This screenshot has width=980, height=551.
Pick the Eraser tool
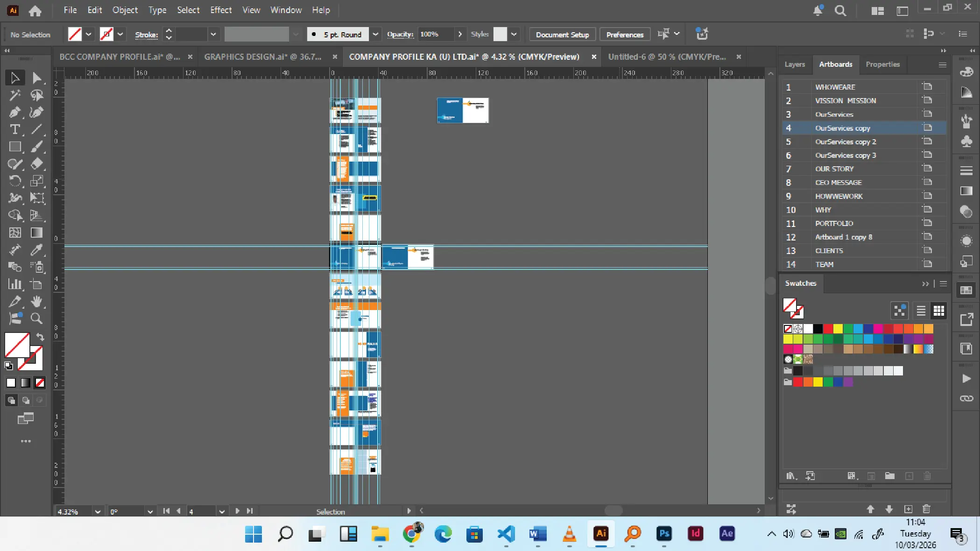click(37, 164)
